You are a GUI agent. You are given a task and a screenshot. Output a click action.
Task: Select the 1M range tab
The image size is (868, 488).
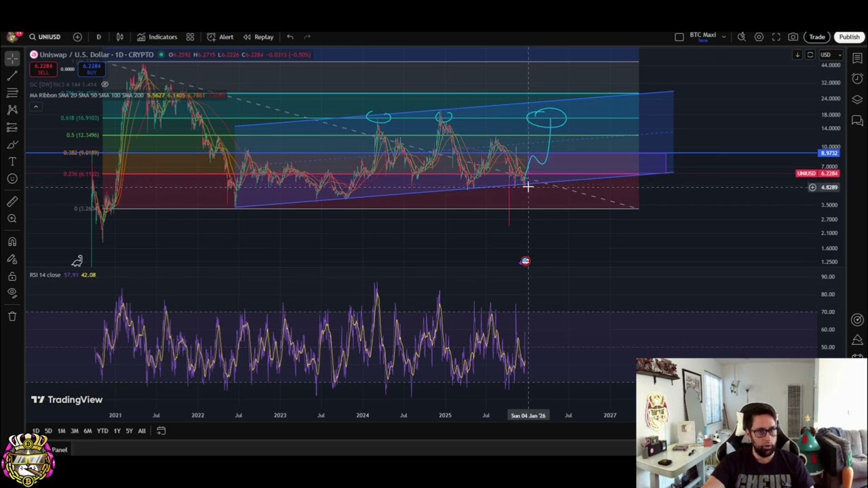(x=61, y=431)
